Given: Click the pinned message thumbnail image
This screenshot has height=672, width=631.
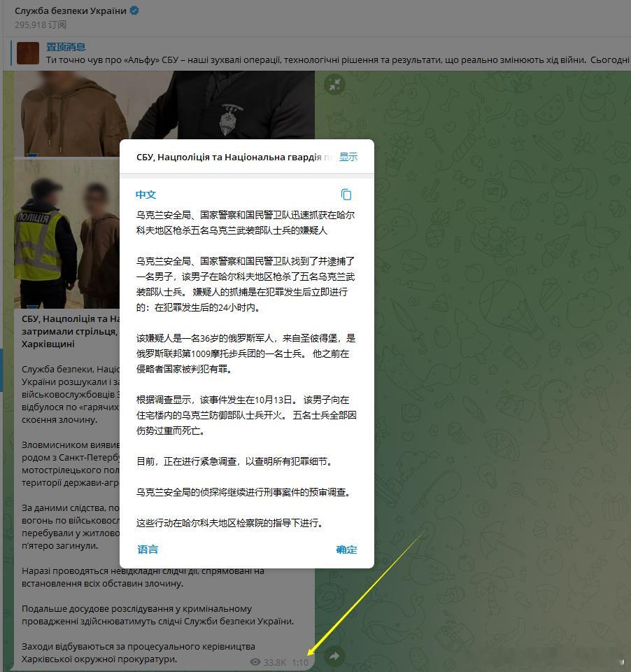Looking at the screenshot, I should point(28,53).
